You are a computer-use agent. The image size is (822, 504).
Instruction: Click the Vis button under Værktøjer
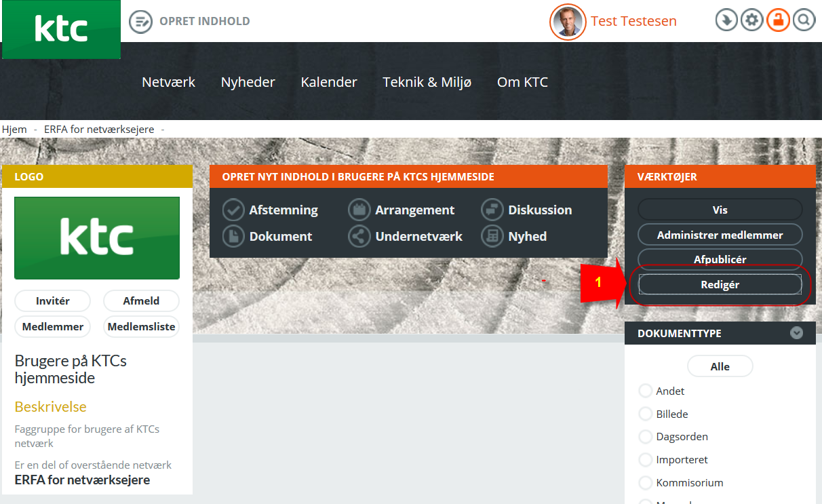pos(720,210)
